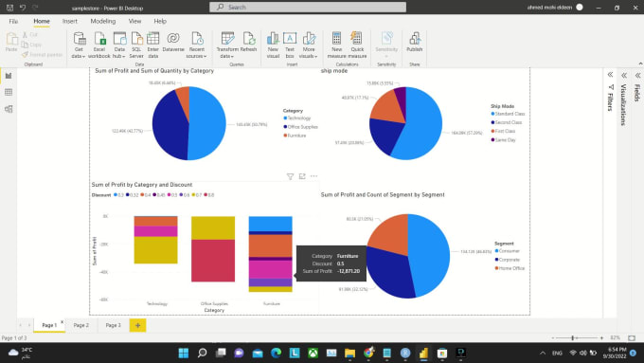Import from Excel workbook
644x363 pixels.
point(99,45)
